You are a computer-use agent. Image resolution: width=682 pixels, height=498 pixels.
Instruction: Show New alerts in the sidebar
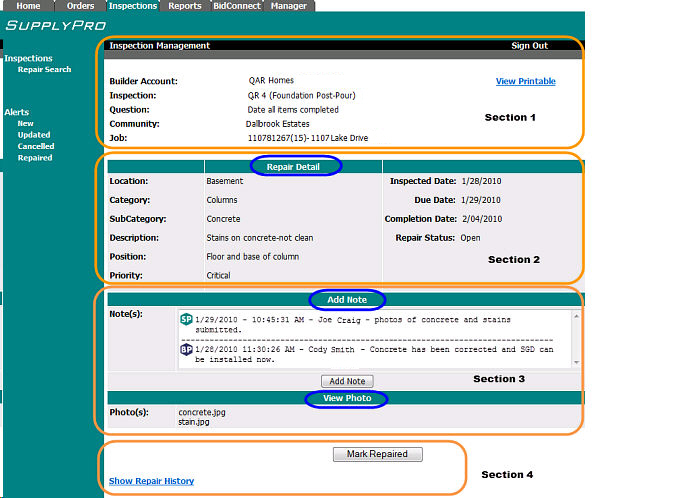pos(25,124)
